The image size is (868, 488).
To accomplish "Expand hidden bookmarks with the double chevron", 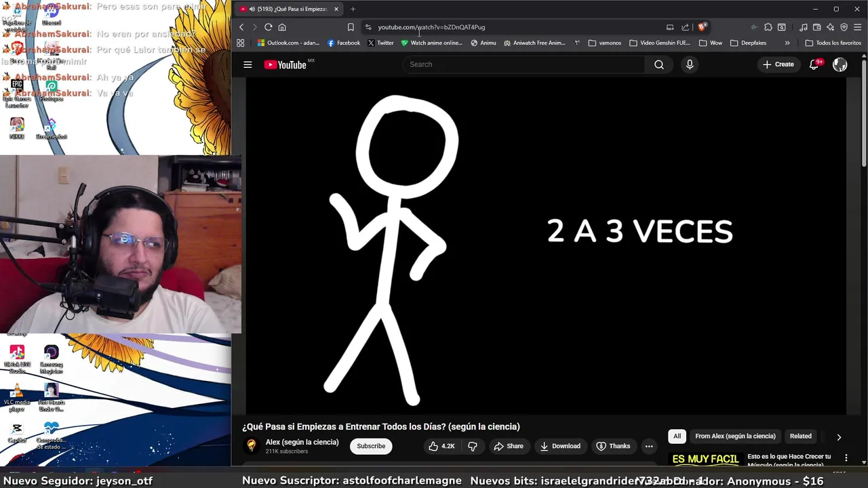I will (x=787, y=43).
